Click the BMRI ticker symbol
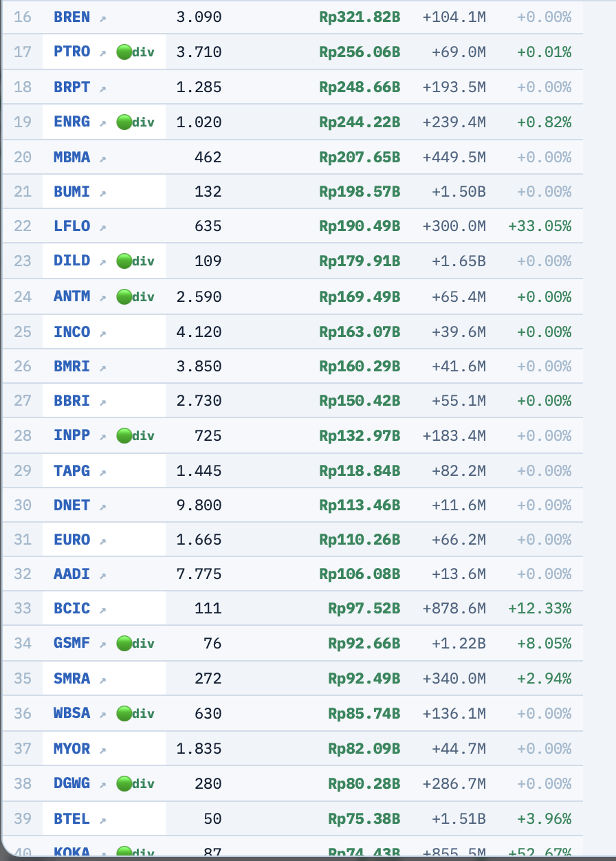 (x=71, y=367)
